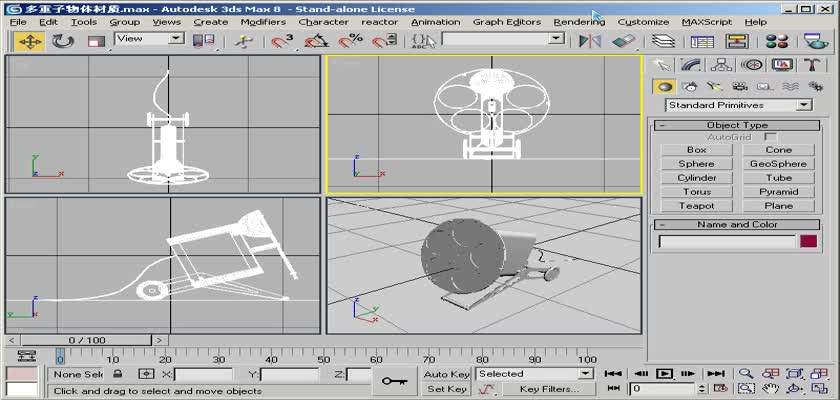Open the Mirror tool
The width and height of the screenshot is (840, 400).
[x=591, y=41]
